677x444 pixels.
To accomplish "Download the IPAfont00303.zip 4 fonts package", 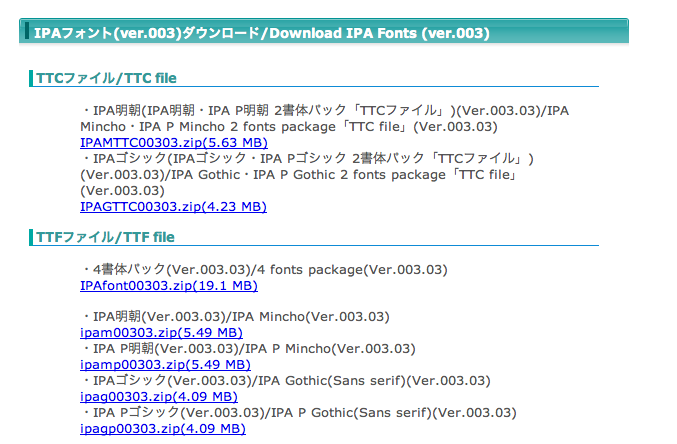I will (x=169, y=285).
